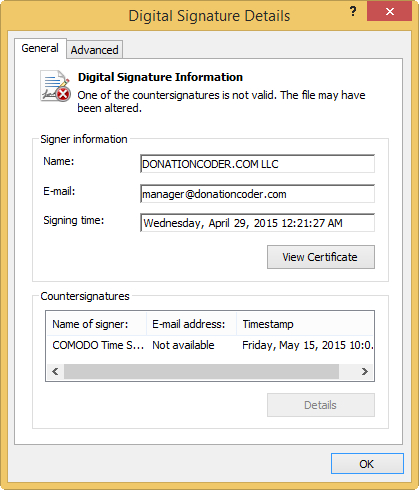Click the E-mail address column header
The width and height of the screenshot is (419, 490).
point(192,324)
